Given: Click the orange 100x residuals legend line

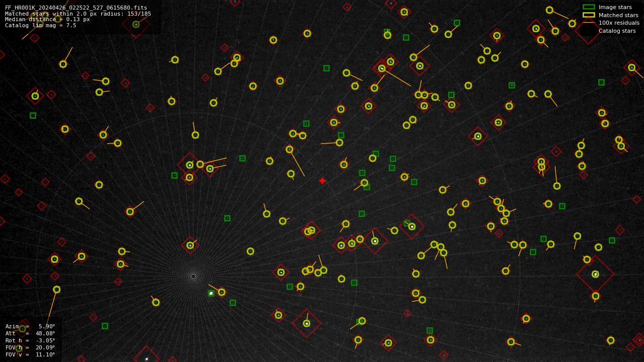Looking at the screenshot, I should [589, 23].
